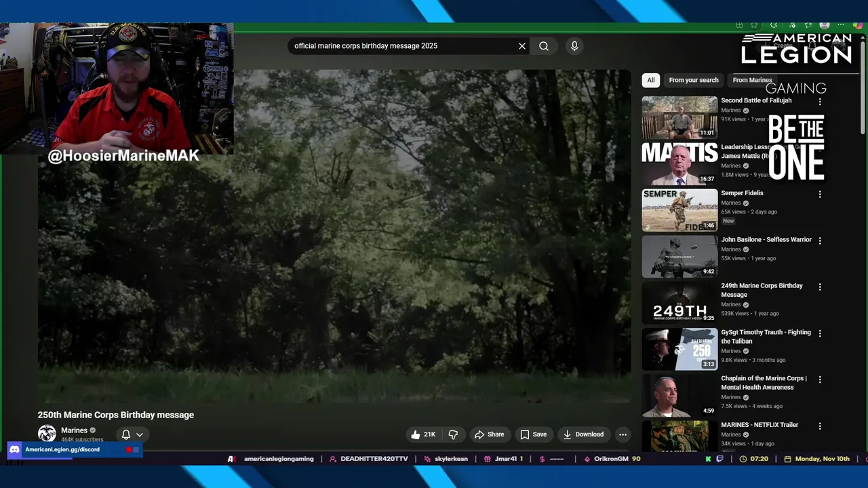
Task: Click the 249th Marine Corps Birthday Message title
Action: tap(762, 290)
